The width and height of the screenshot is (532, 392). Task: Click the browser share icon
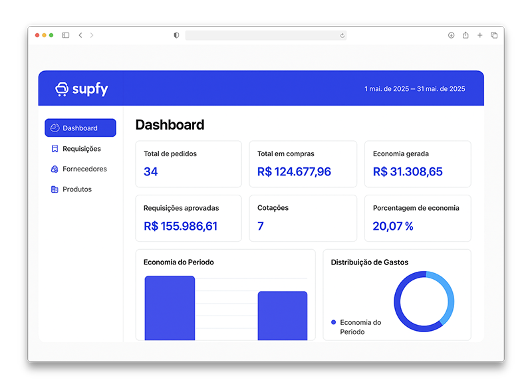click(465, 35)
